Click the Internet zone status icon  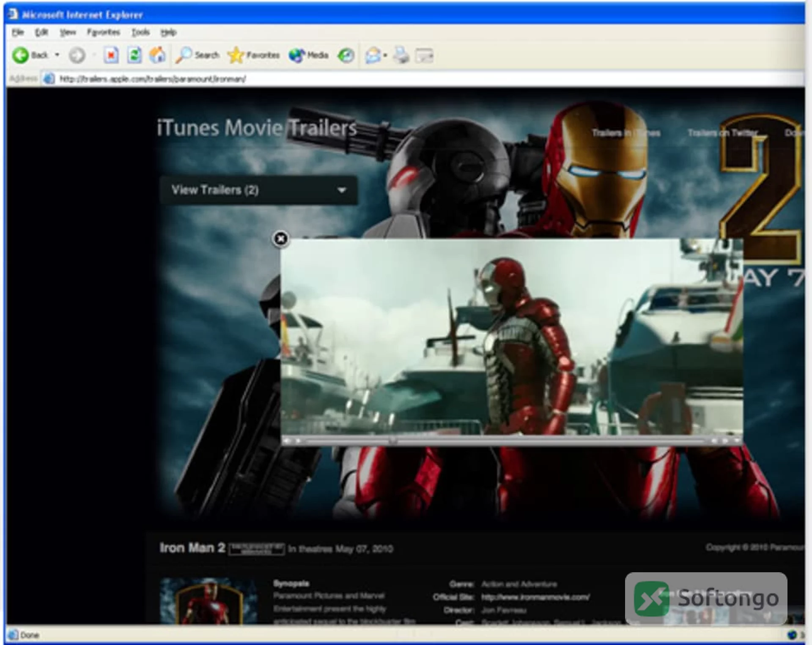click(791, 635)
